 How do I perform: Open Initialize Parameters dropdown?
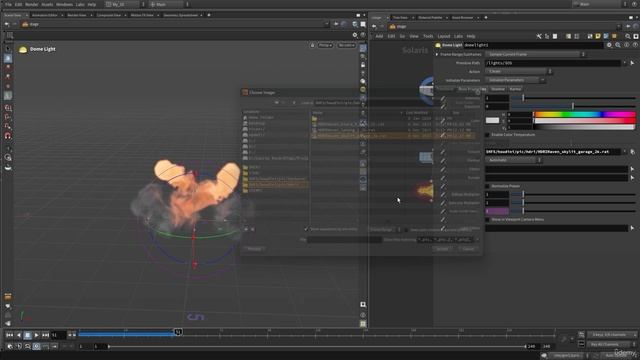click(x=515, y=80)
